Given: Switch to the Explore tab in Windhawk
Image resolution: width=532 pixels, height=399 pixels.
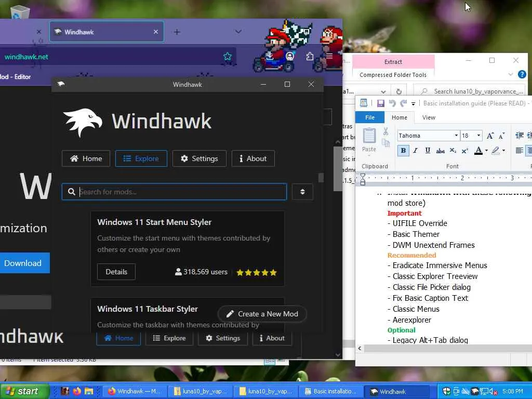Looking at the screenshot, I should tap(141, 158).
